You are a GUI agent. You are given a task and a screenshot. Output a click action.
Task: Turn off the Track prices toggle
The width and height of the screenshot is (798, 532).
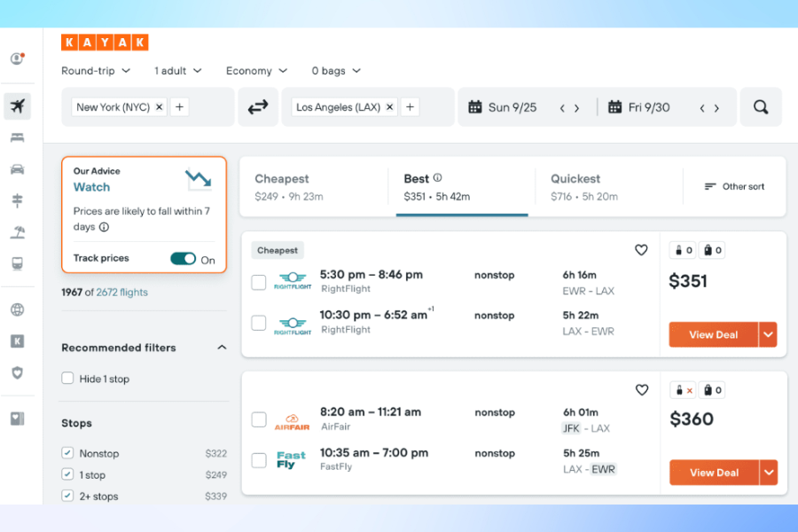pyautogui.click(x=184, y=259)
